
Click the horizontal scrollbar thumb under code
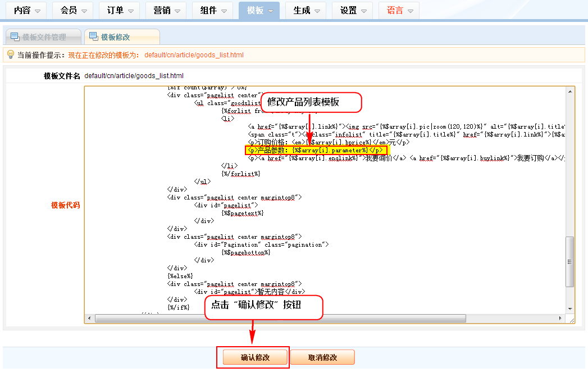tap(281, 319)
